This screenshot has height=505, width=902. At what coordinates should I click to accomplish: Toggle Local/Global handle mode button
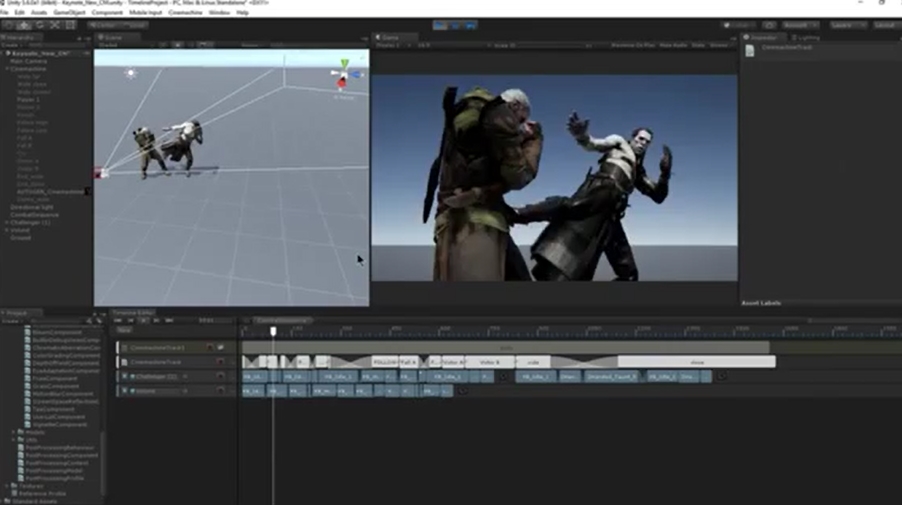[x=133, y=25]
